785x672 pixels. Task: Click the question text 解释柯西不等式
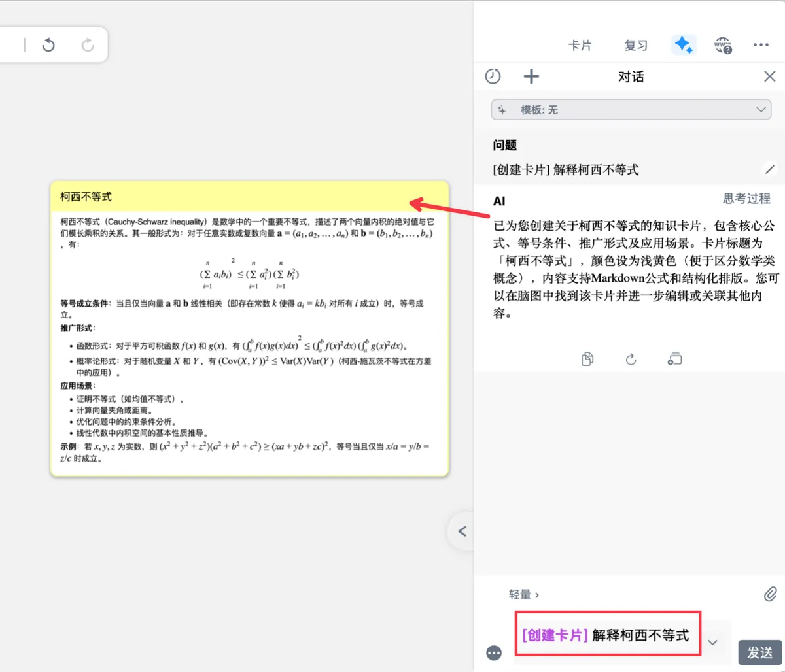(x=595, y=170)
